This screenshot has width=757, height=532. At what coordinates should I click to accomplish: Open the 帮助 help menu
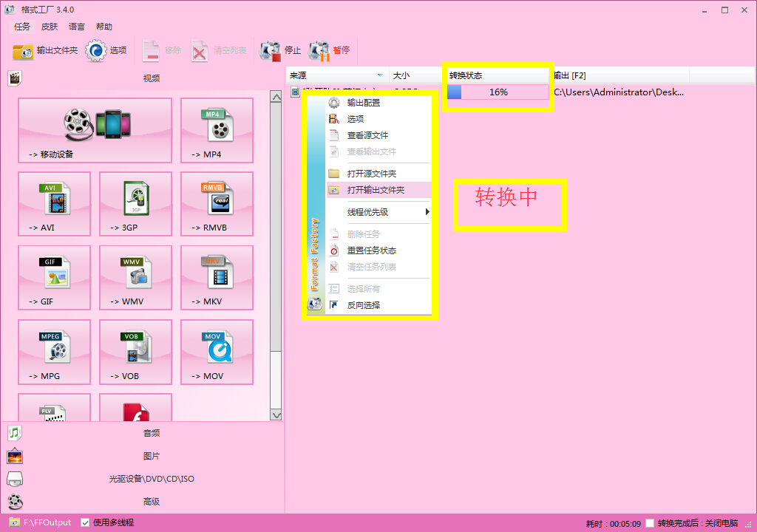click(103, 27)
